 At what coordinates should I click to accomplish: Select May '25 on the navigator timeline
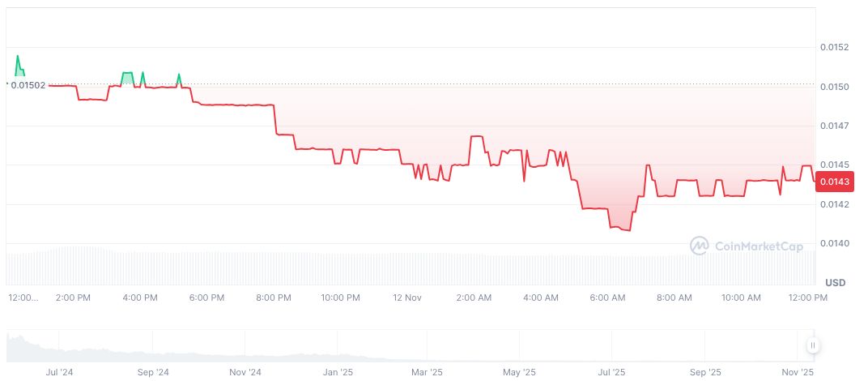520,372
